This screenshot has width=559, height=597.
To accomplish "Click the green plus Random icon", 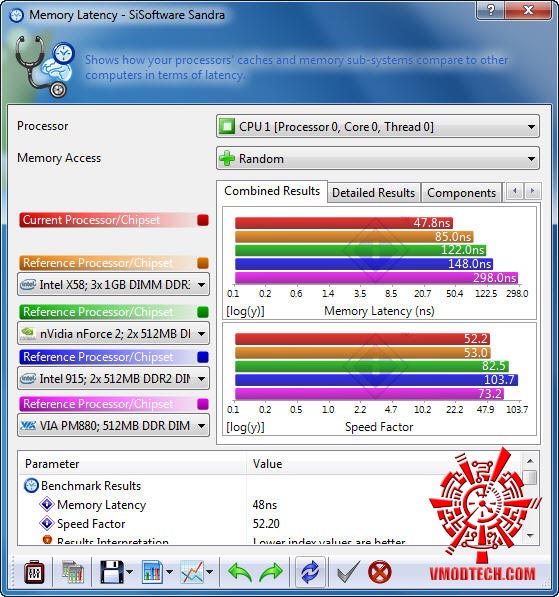I will click(x=227, y=158).
